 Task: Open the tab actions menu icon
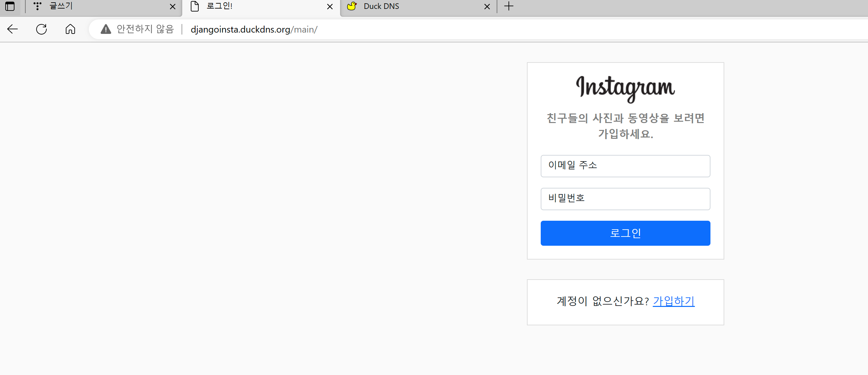click(x=10, y=6)
